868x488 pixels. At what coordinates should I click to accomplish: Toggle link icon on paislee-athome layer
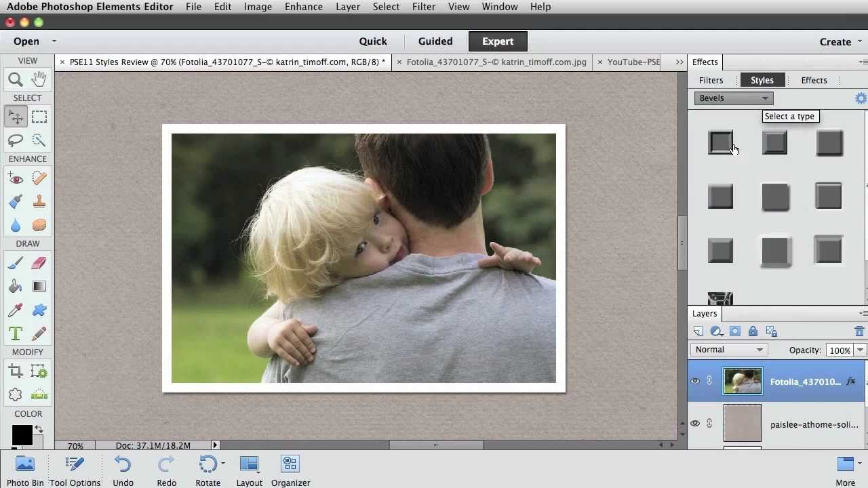(x=709, y=424)
